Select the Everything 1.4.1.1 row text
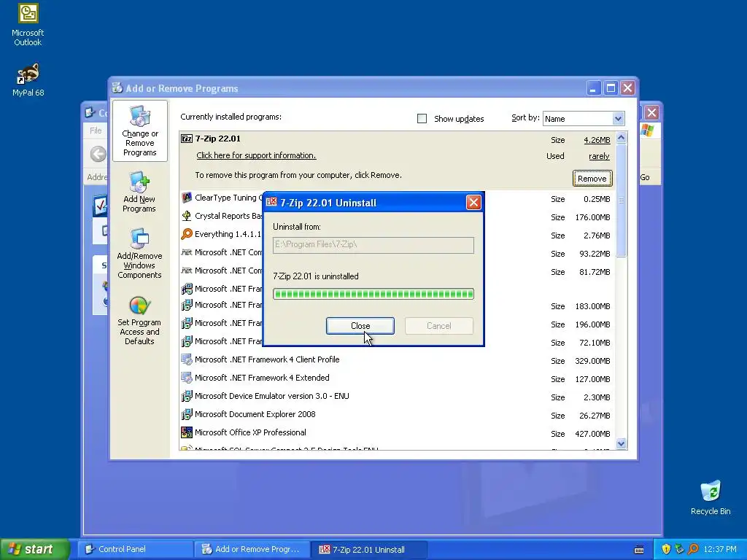The height and width of the screenshot is (560, 747). pos(228,234)
